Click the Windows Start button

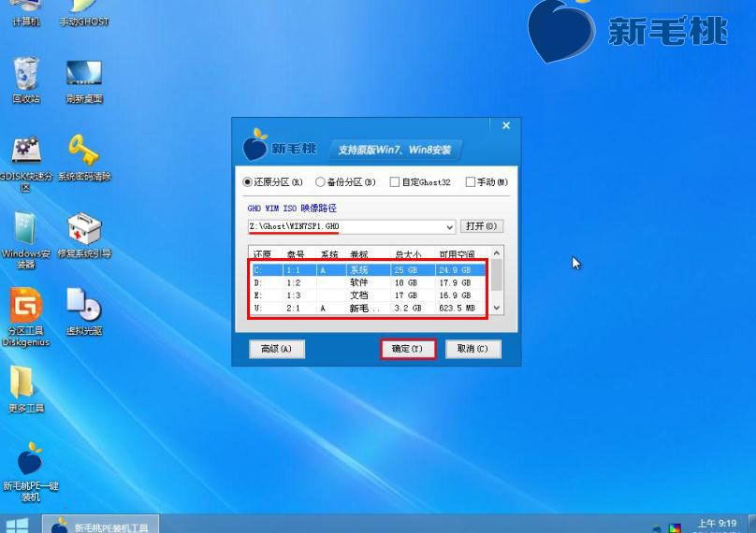pos(18,525)
